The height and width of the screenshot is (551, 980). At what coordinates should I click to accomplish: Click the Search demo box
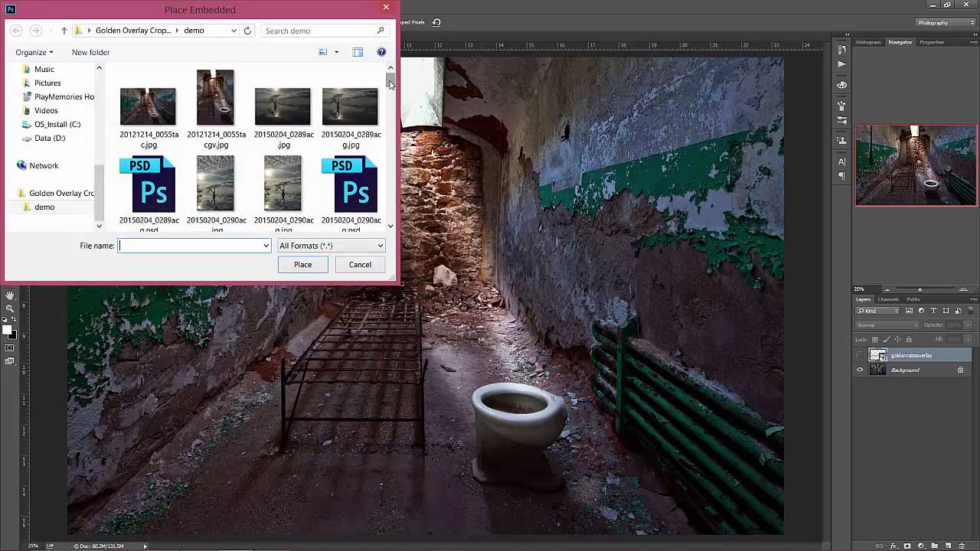pyautogui.click(x=325, y=31)
